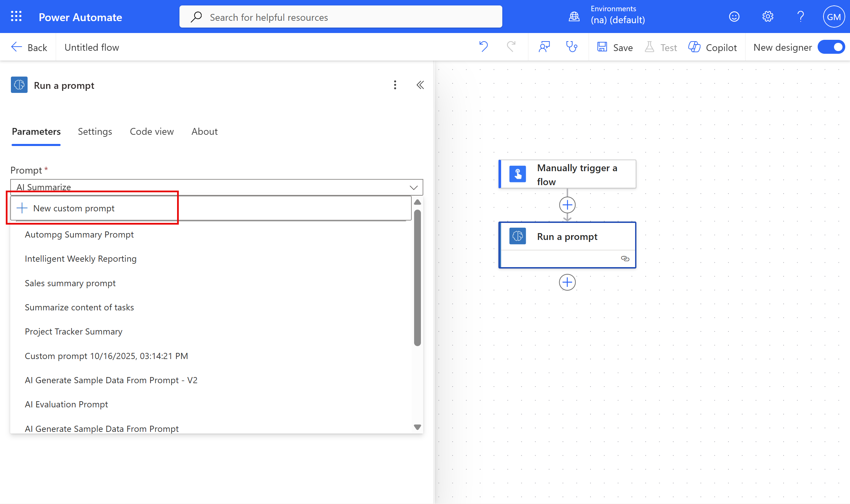Toggle the New designer switch
Viewport: 850px width, 504px height.
(831, 47)
